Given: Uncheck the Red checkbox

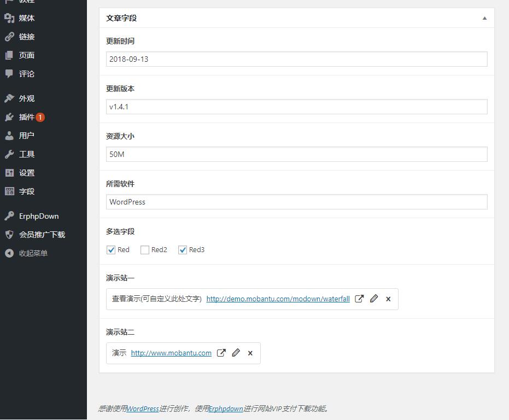Looking at the screenshot, I should [x=111, y=250].
